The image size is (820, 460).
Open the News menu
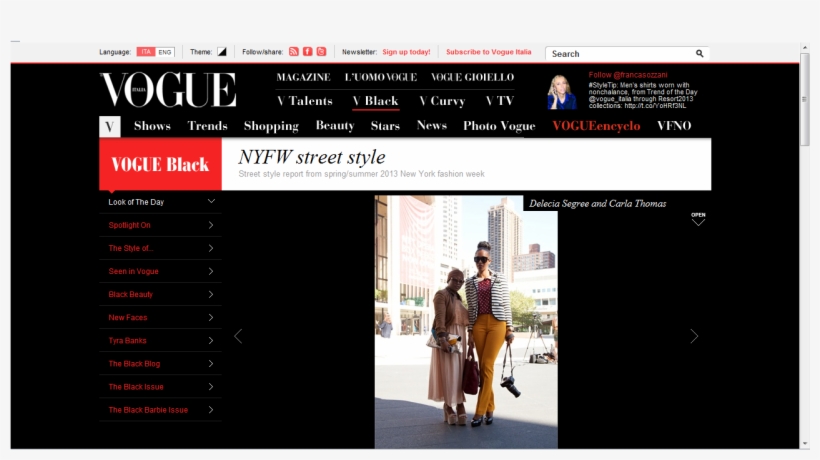[431, 125]
